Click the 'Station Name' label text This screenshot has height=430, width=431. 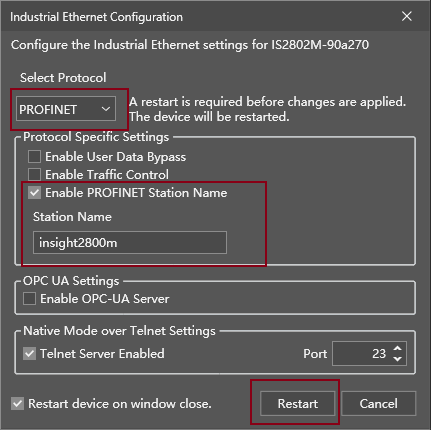(x=72, y=217)
